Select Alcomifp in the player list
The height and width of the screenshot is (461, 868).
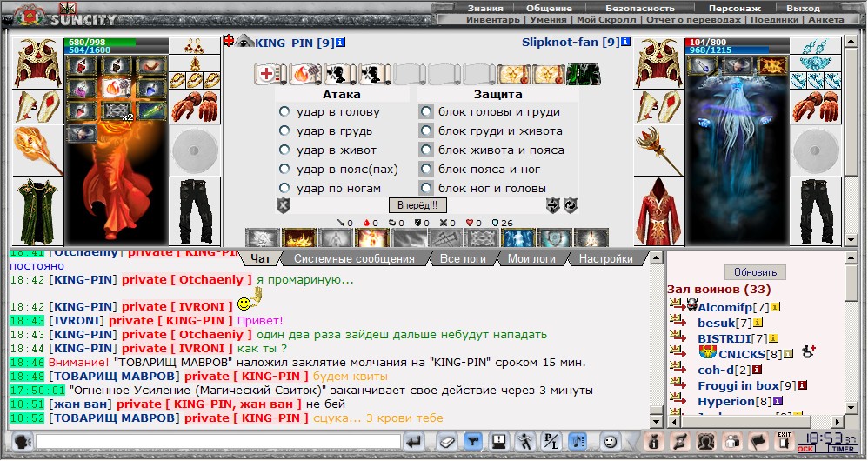[725, 306]
